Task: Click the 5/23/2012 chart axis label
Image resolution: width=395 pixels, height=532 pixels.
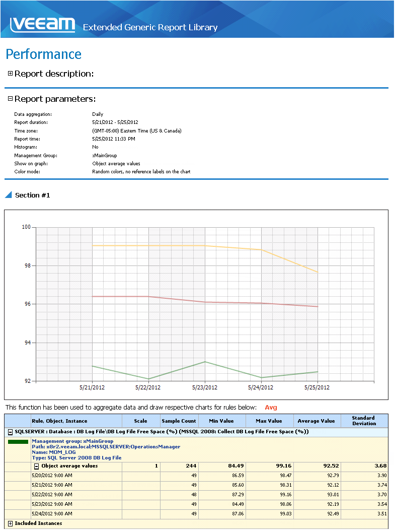Action: point(205,387)
